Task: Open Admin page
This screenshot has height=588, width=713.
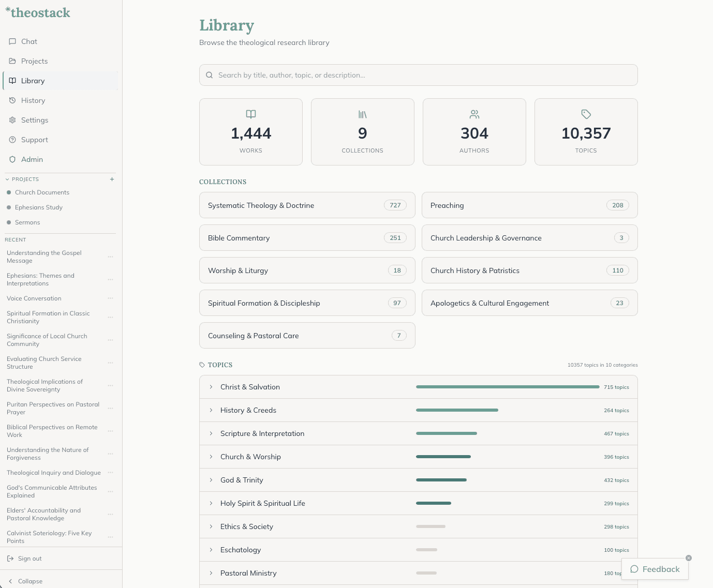Action: click(x=61, y=159)
